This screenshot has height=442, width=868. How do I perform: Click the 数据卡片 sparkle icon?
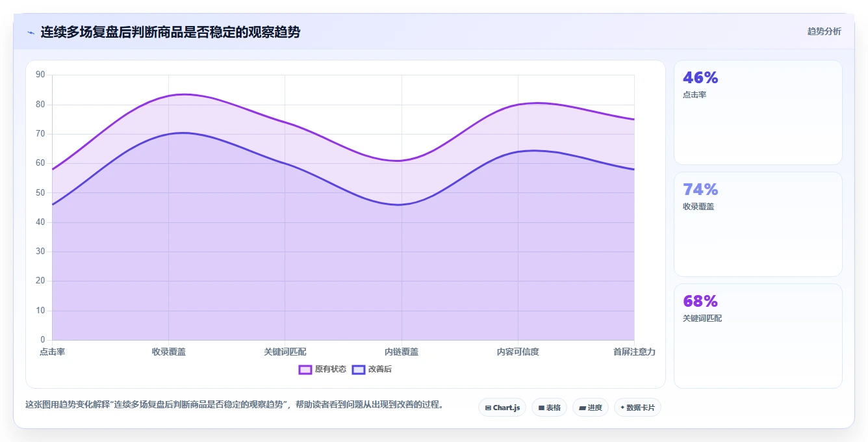(622, 408)
